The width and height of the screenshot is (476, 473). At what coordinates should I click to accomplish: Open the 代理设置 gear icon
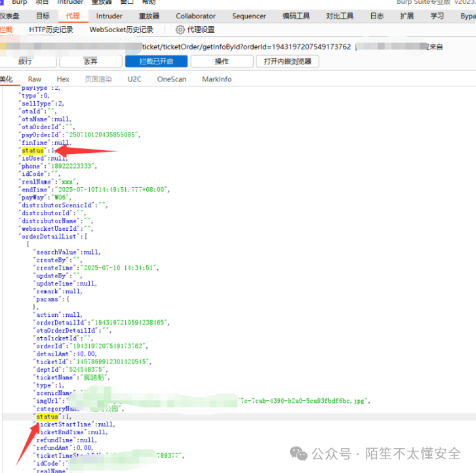point(180,30)
